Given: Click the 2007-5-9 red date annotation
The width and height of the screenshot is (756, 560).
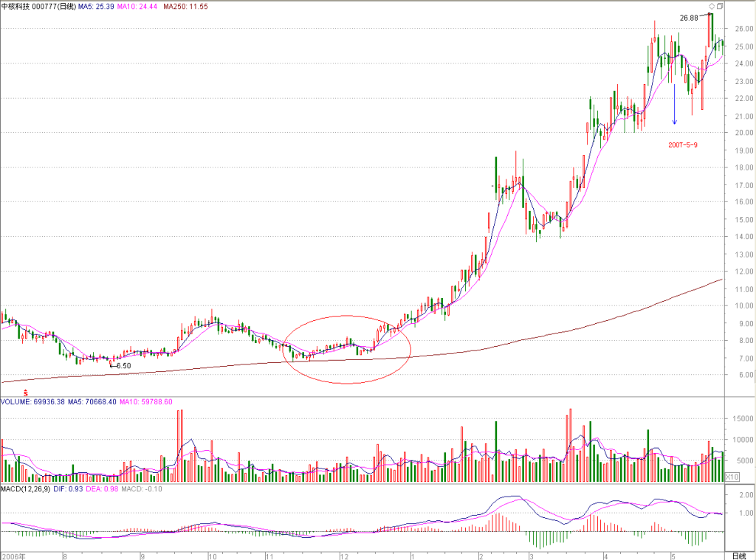Looking at the screenshot, I should [x=683, y=145].
